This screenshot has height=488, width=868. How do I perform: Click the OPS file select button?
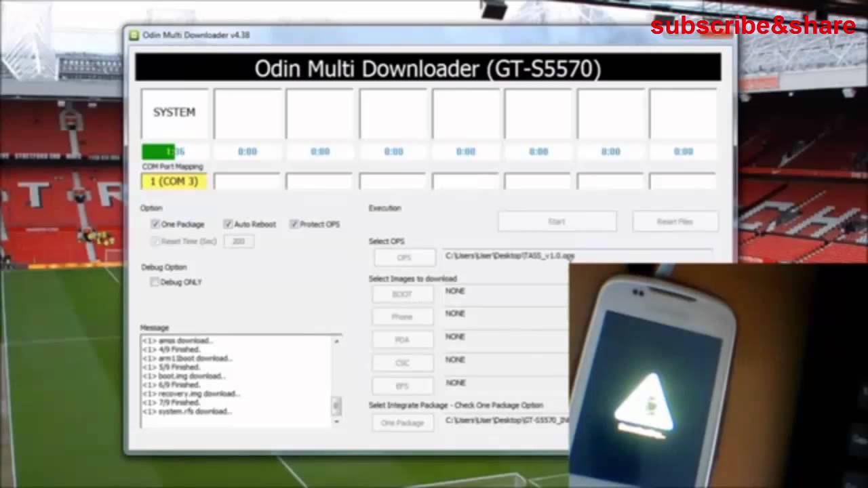[404, 258]
